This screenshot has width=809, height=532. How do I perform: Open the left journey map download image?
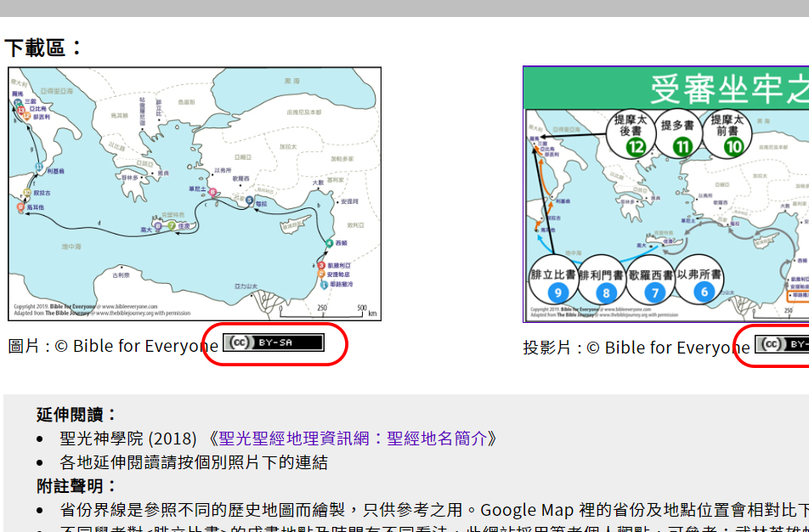coord(195,194)
